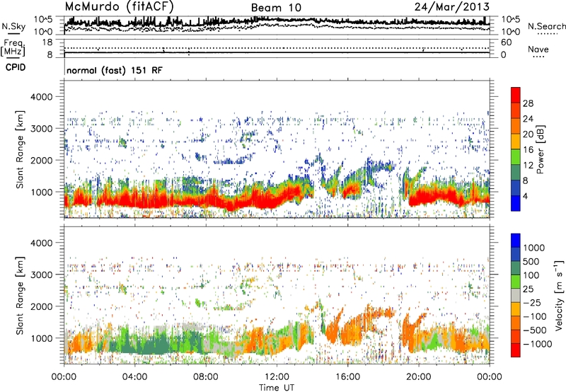Select 4000 km tick on power panel
Image resolution: width=566 pixels, height=392 pixels.
pos(42,97)
